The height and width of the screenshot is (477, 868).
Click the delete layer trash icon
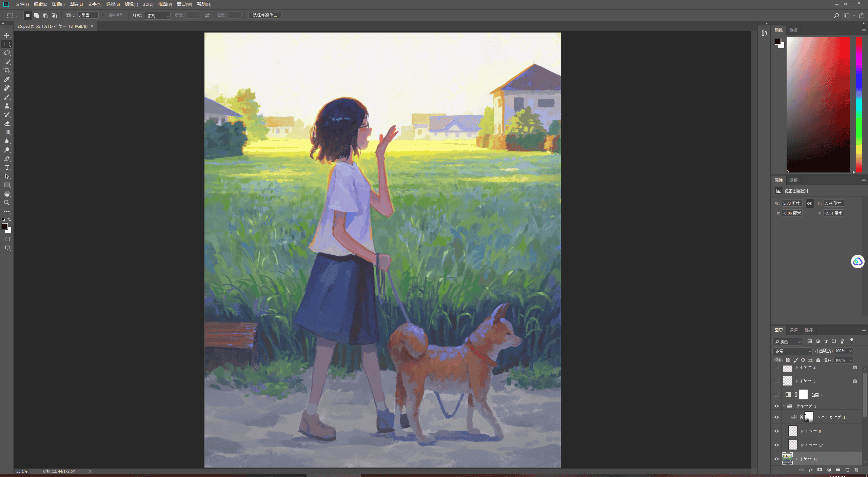pos(856,470)
